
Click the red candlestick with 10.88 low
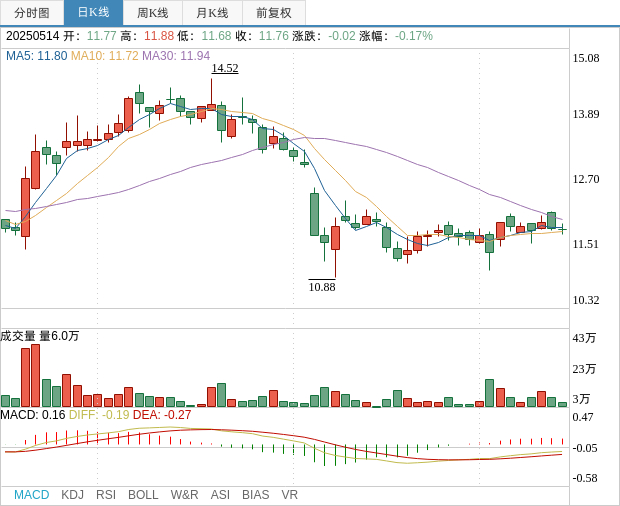pos(335,245)
